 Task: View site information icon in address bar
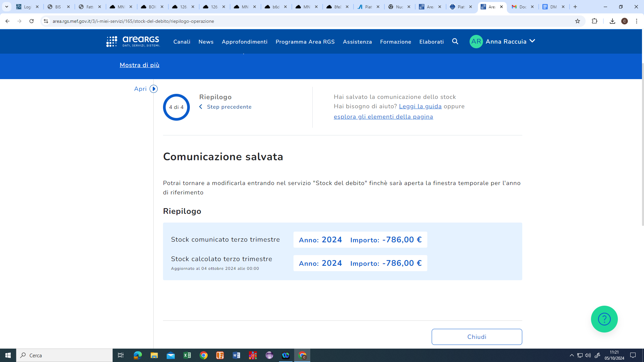click(x=46, y=21)
